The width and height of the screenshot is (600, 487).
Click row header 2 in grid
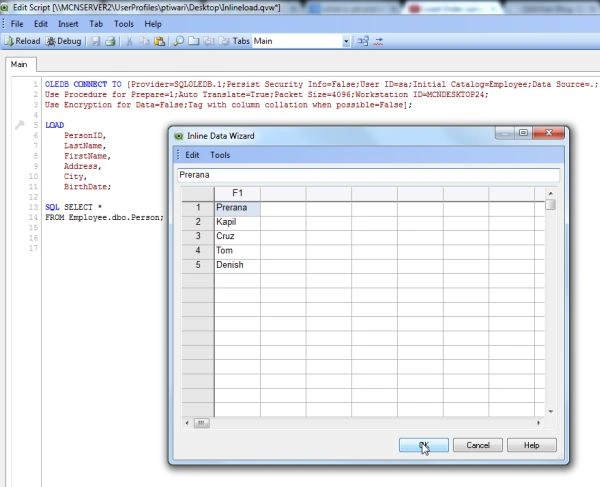[198, 222]
